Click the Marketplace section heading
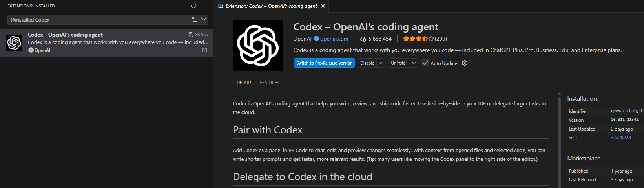This screenshot has width=644, height=188. tap(584, 159)
